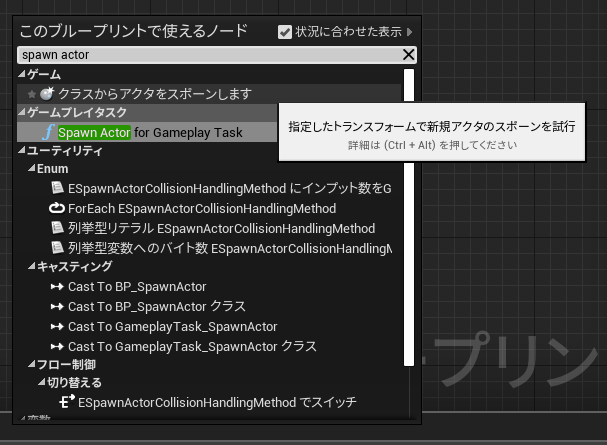The image size is (607, 445).
Task: Click the node list vertical scrollbar
Action: 409,217
